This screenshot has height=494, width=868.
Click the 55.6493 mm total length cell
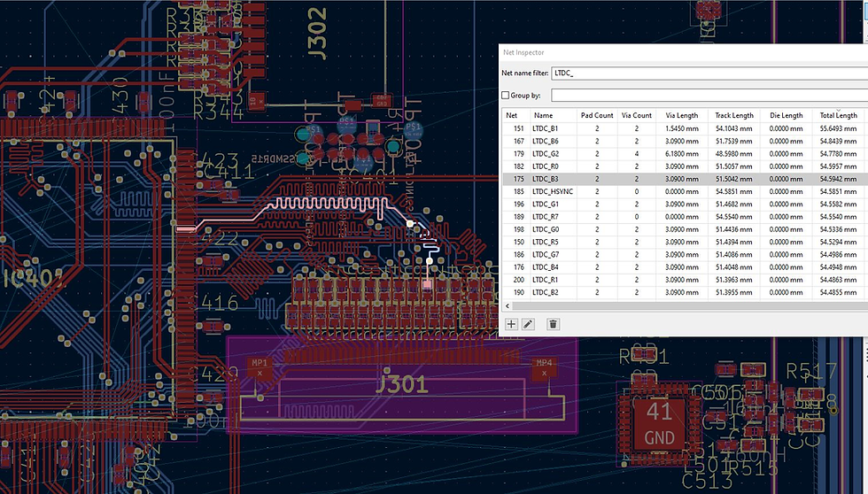point(838,128)
